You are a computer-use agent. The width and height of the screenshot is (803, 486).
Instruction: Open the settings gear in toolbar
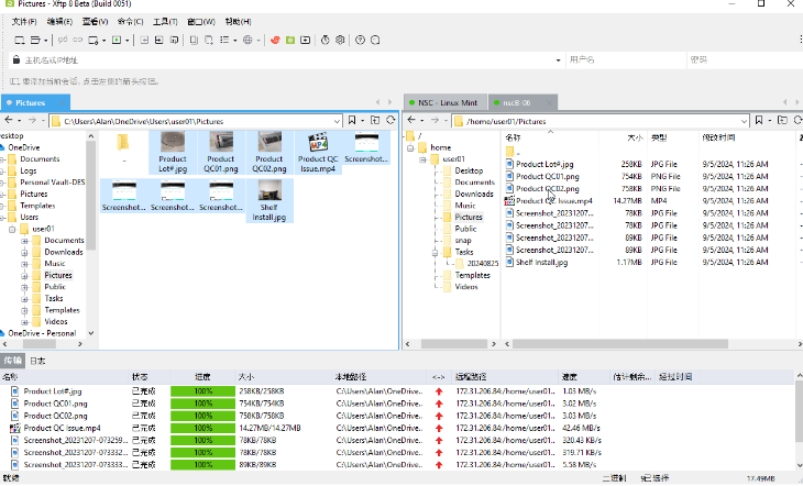pos(340,40)
